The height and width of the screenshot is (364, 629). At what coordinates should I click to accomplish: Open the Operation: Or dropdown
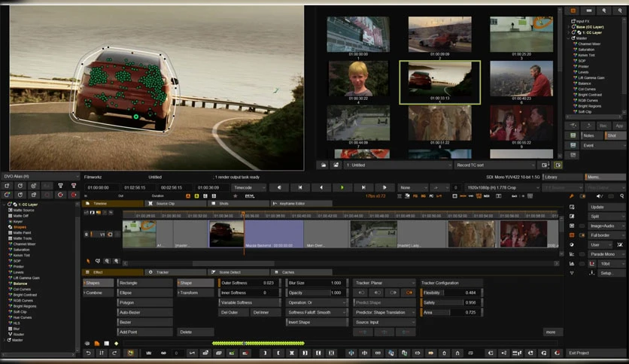click(x=316, y=302)
